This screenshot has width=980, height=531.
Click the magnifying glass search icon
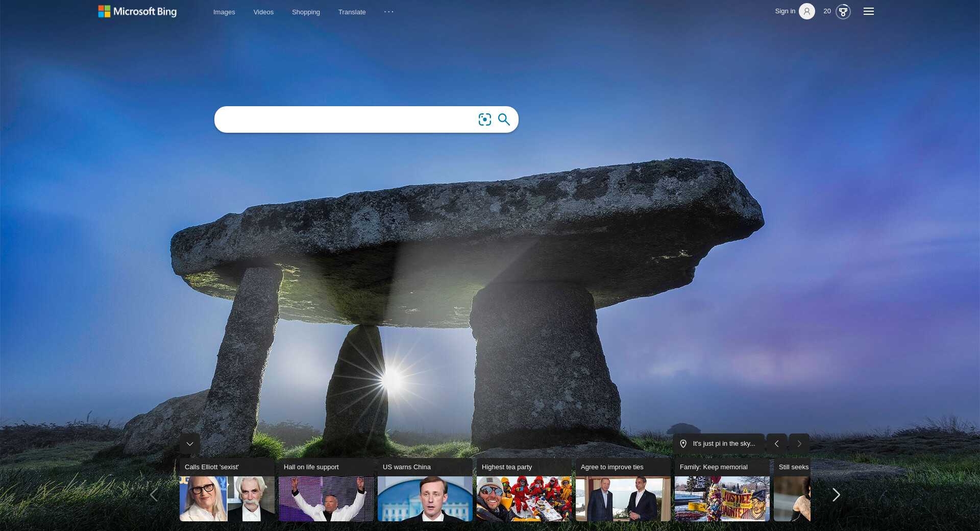[504, 119]
